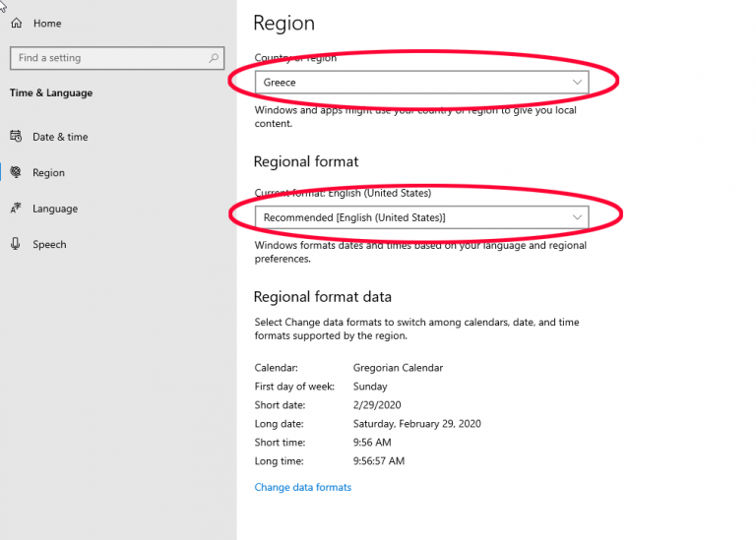Click the Gregorian Calendar value text

pos(398,368)
